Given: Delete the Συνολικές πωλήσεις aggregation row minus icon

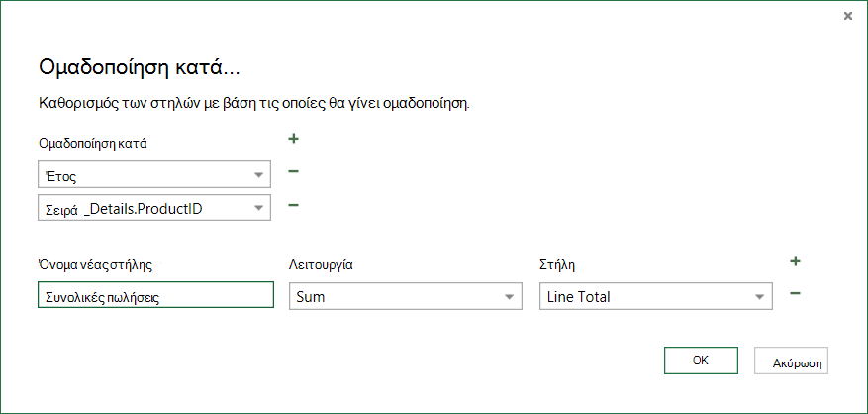Looking at the screenshot, I should (x=795, y=293).
